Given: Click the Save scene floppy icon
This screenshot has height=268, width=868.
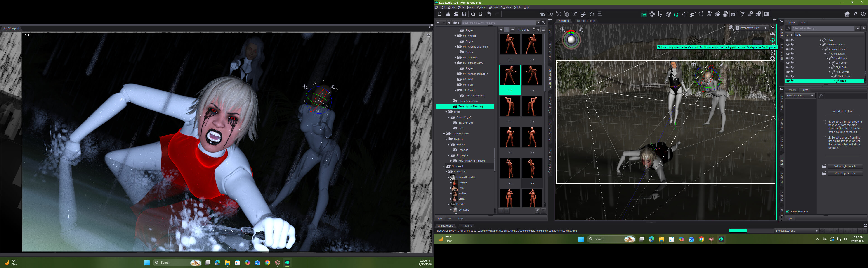Looking at the screenshot, I should tap(464, 14).
